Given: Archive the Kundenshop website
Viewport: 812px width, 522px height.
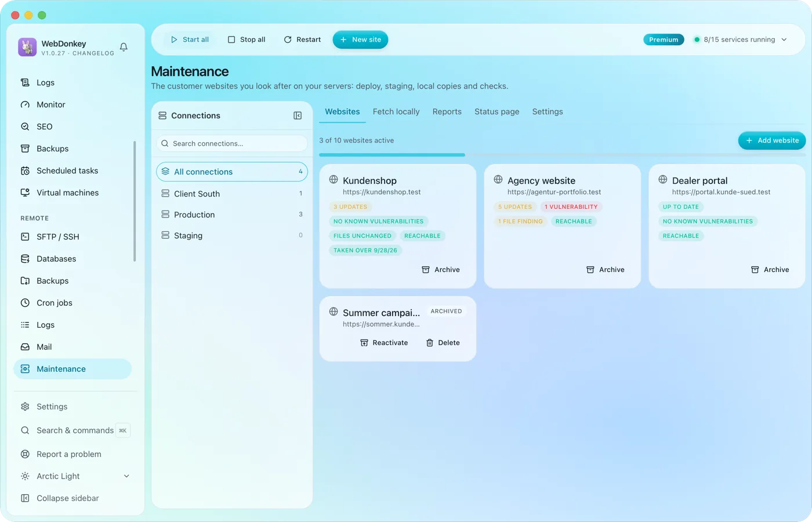Looking at the screenshot, I should click(x=441, y=270).
